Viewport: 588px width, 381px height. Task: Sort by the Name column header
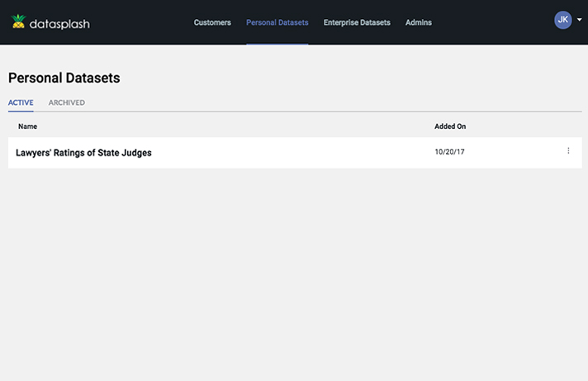pos(28,126)
